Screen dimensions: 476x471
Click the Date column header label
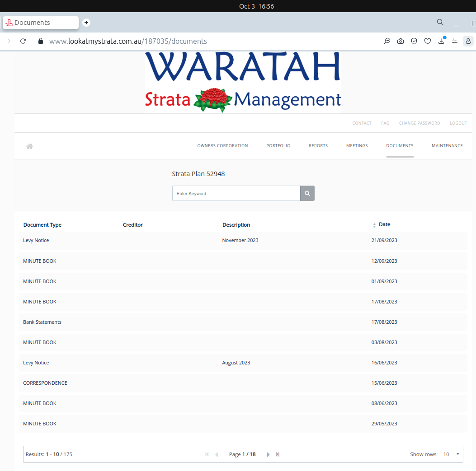click(385, 224)
